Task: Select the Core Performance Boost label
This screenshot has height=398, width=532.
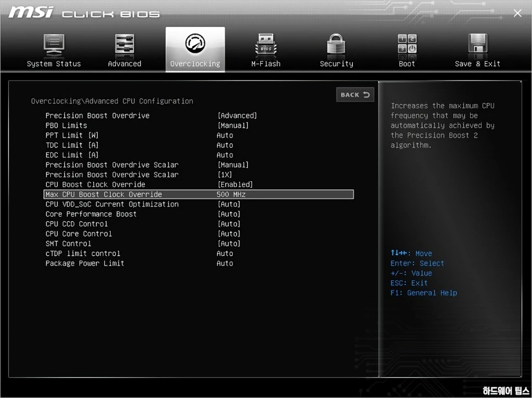Action: pyautogui.click(x=91, y=214)
